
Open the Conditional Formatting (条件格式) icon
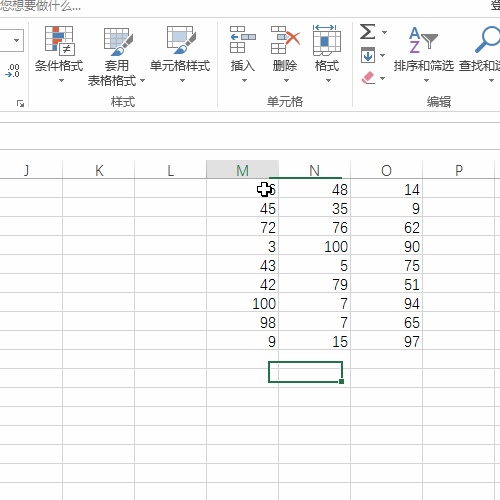(59, 41)
